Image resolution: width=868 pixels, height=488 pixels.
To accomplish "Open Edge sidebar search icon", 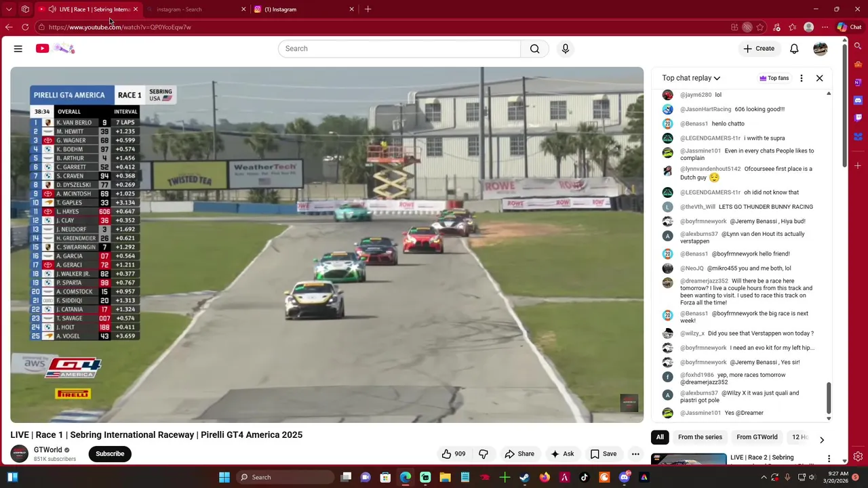I will point(858,47).
